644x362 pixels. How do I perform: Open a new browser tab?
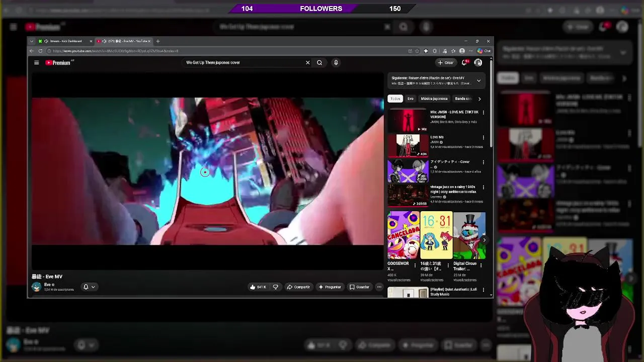pos(158,41)
